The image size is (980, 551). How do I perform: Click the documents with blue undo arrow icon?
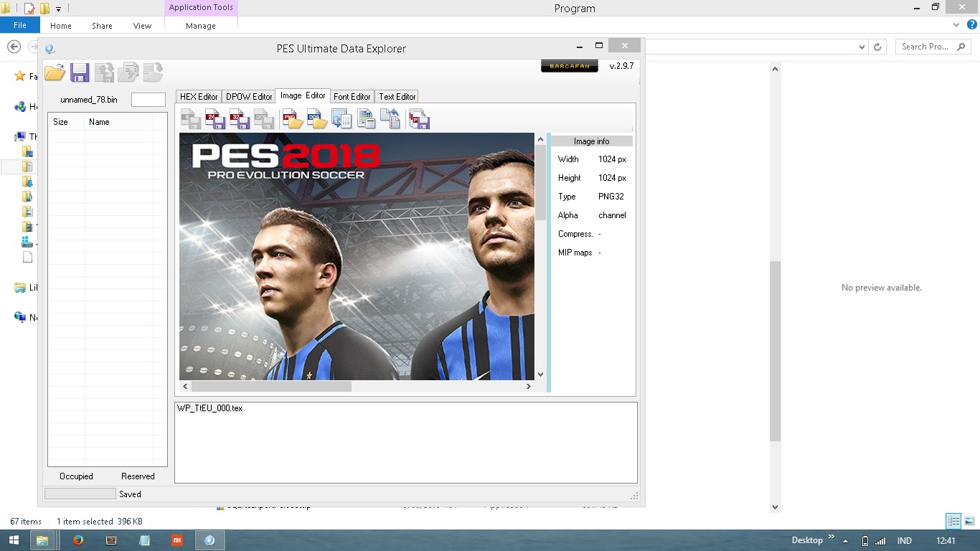(390, 118)
